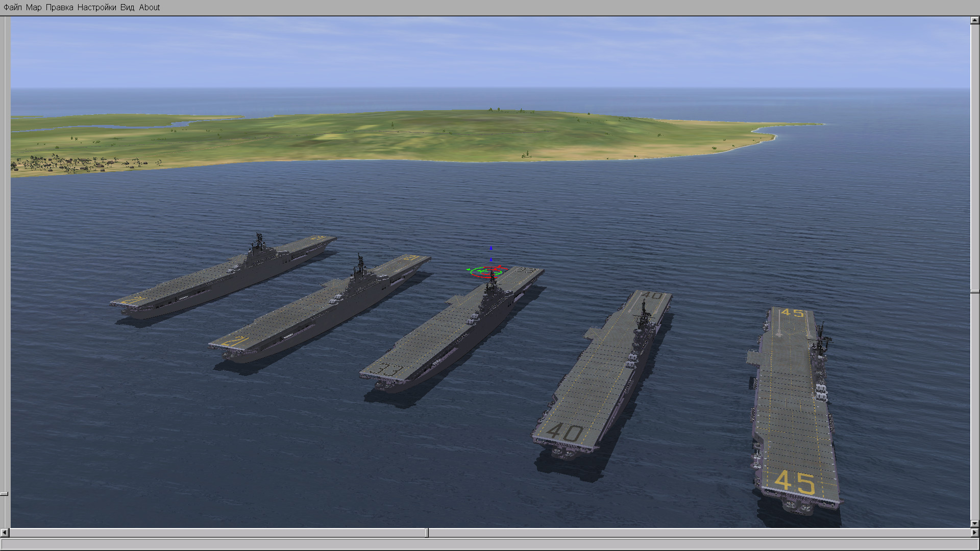Click the horizontal scrollbar thumb at bottom
This screenshot has width=980, height=551.
tap(427, 533)
